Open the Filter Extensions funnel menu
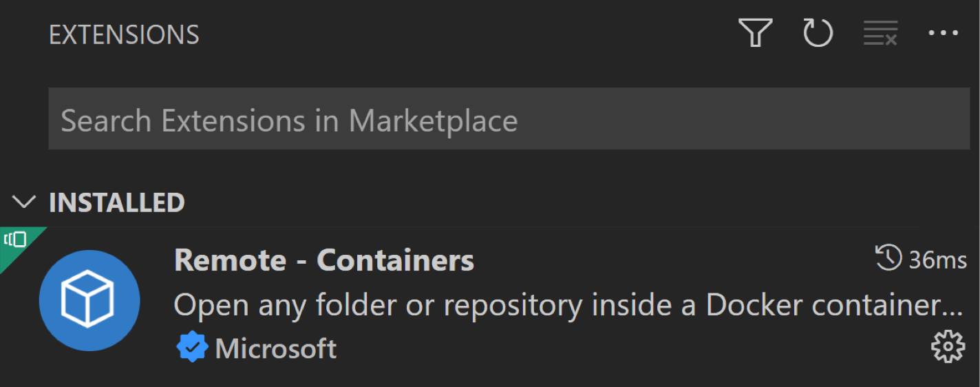The image size is (980, 387). (x=755, y=33)
